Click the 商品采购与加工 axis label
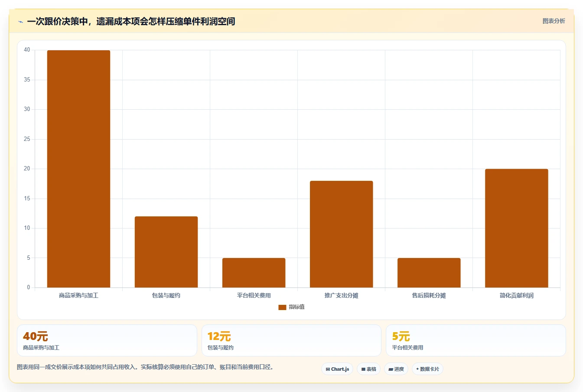The width and height of the screenshot is (583, 392). coord(78,295)
